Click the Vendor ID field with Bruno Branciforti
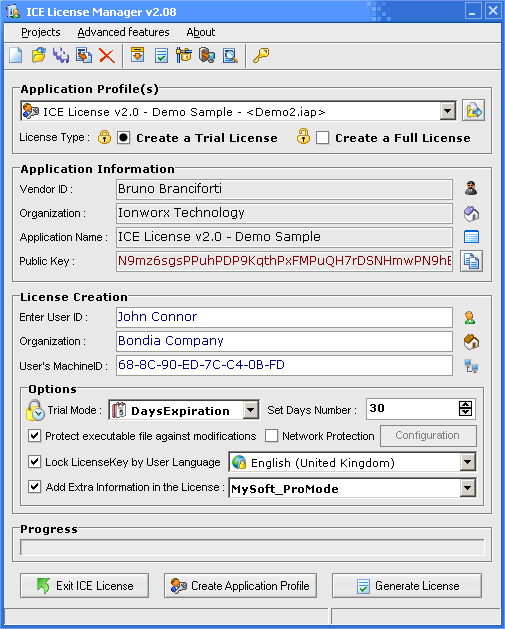Image resolution: width=505 pixels, height=629 pixels. pyautogui.click(x=284, y=189)
